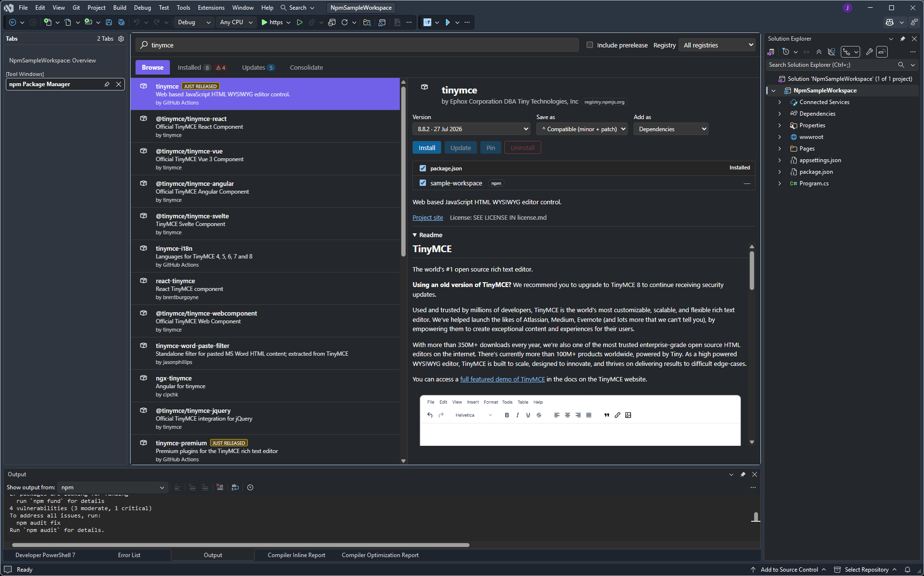Click Clear All icon in Output toolbar
The height and width of the screenshot is (576, 924).
[220, 487]
